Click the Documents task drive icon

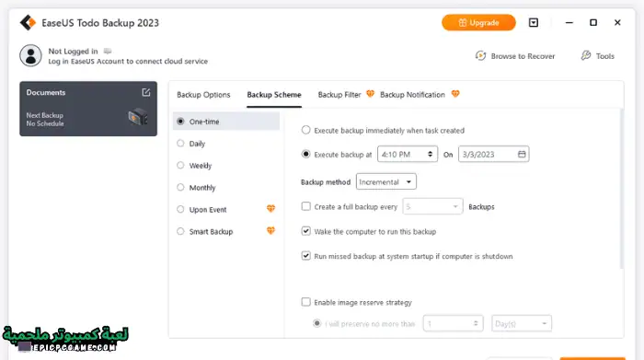point(138,118)
